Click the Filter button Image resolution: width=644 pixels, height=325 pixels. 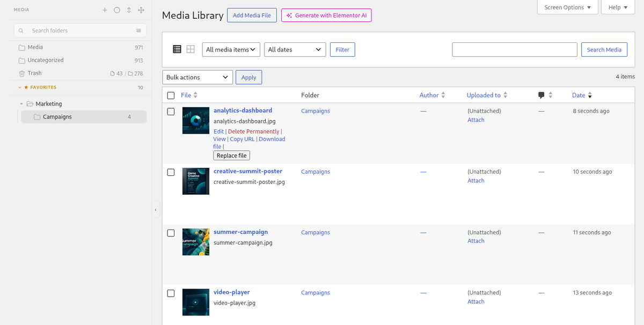pos(342,49)
